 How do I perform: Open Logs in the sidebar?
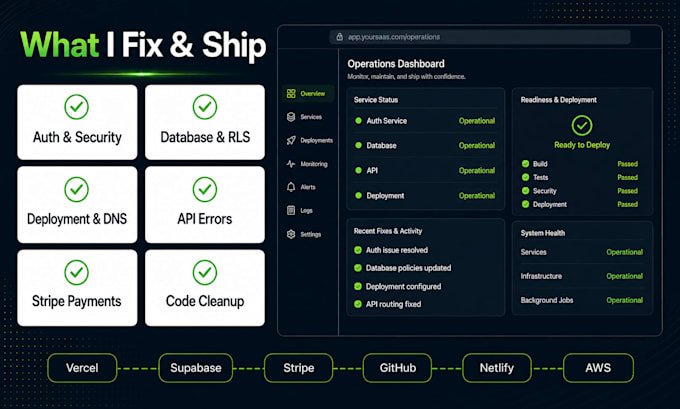click(x=300, y=211)
